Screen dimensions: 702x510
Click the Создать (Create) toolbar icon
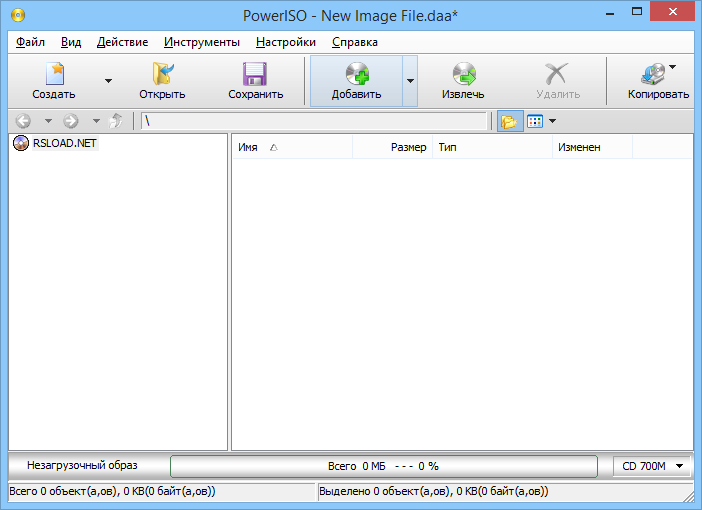55,74
